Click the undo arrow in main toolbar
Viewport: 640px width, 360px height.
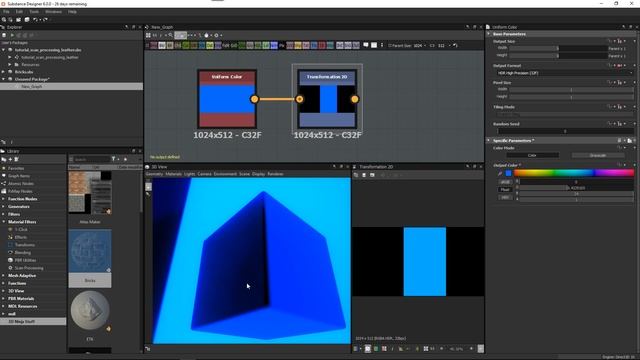click(36, 20)
